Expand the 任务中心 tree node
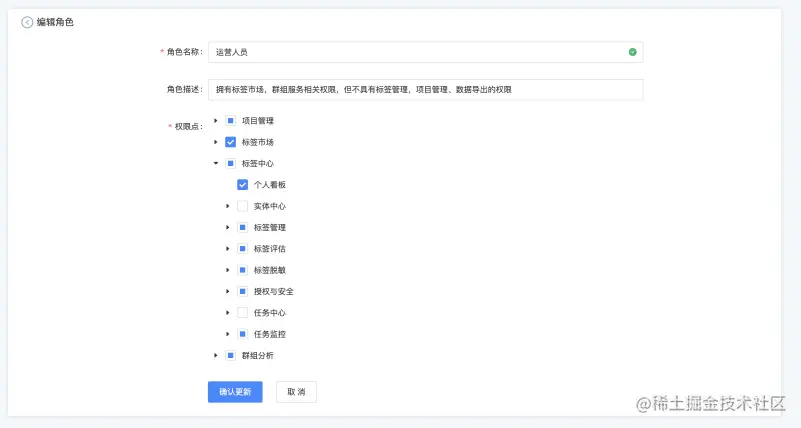Image resolution: width=801 pixels, height=428 pixels. tap(228, 313)
